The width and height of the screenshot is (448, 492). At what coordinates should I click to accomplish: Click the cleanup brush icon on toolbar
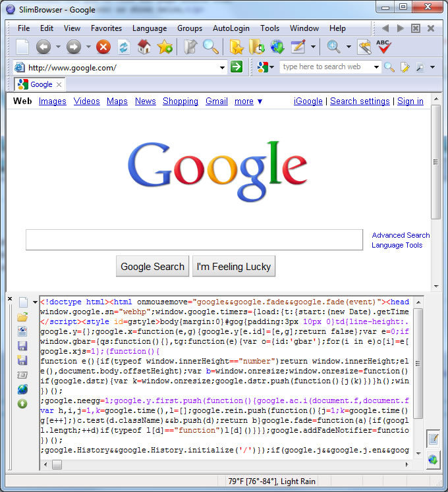pos(364,47)
